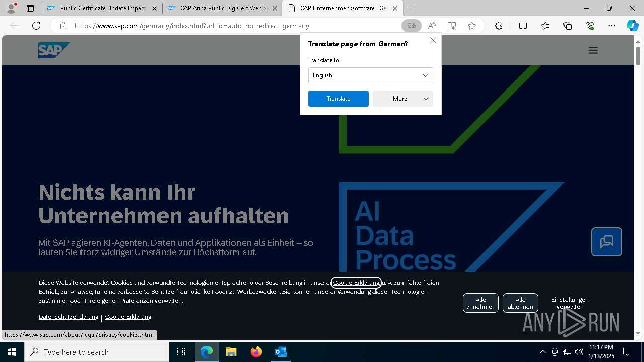The width and height of the screenshot is (644, 362).
Task: Open the Copilot sidebar
Action: click(x=632, y=26)
